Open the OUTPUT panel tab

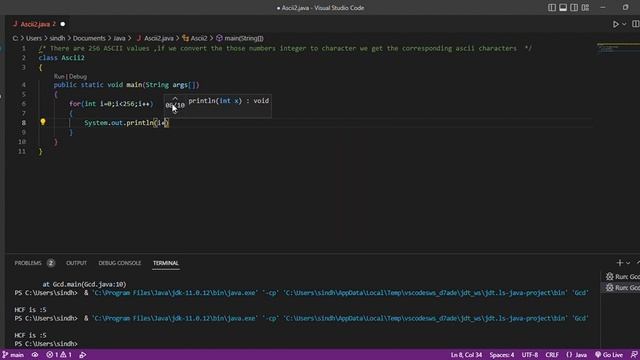pos(76,263)
